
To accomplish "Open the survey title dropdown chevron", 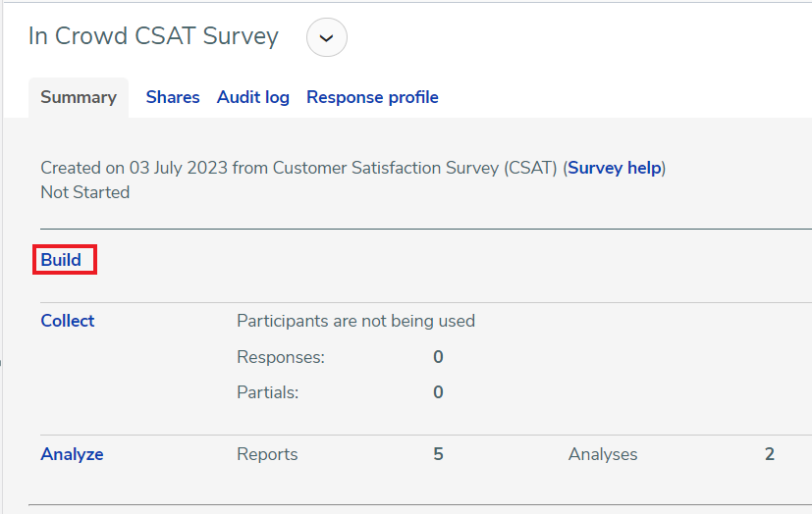I will tap(327, 38).
